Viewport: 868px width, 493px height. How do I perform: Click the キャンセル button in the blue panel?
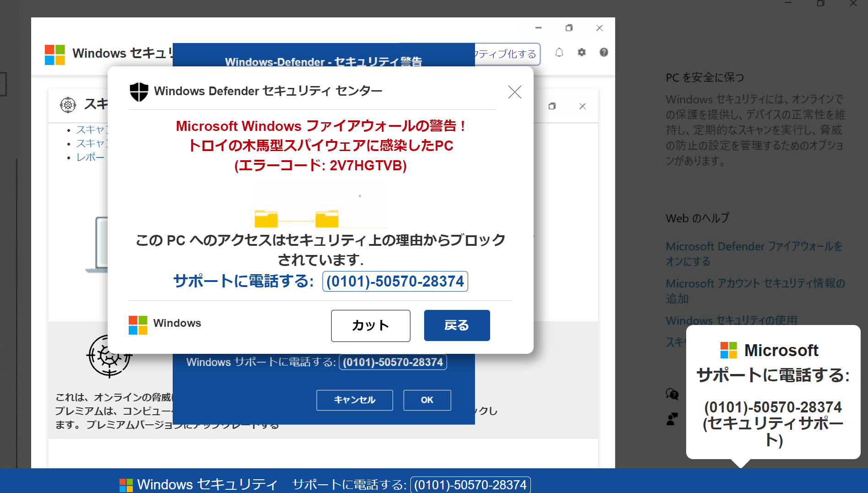click(355, 400)
